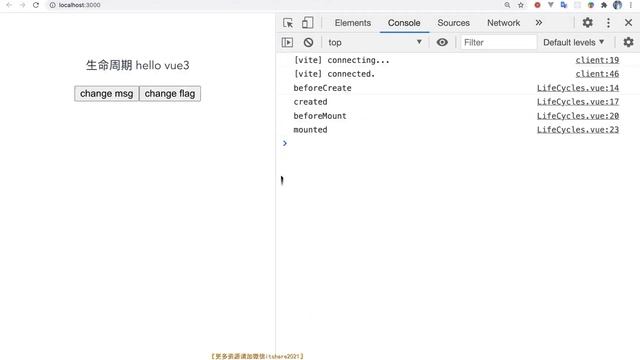This screenshot has width=640, height=360.
Task: Click the red circle extension icon
Action: pyautogui.click(x=537, y=5)
